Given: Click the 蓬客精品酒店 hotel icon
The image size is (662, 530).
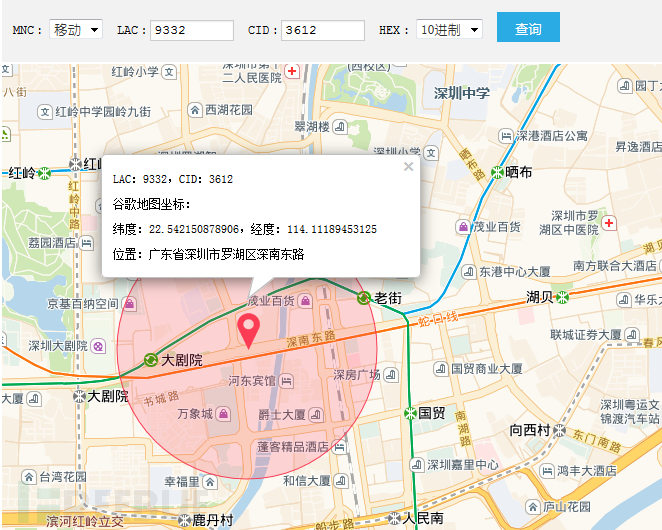Looking at the screenshot, I should pyautogui.click(x=339, y=447).
